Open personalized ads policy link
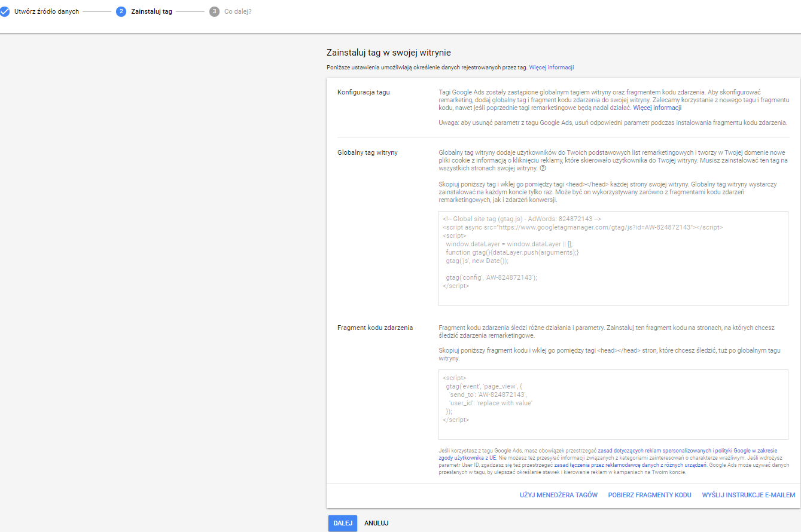The height and width of the screenshot is (532, 801). 654,450
